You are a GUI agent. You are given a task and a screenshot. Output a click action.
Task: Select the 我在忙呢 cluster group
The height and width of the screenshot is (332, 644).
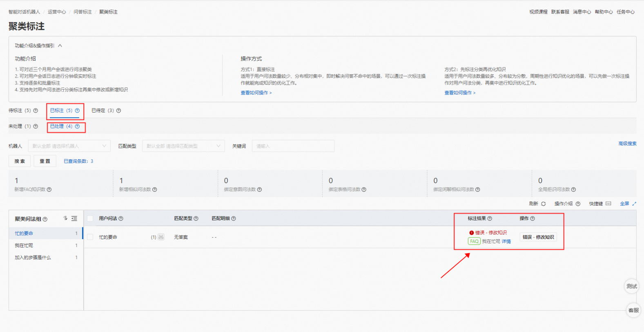(x=46, y=245)
